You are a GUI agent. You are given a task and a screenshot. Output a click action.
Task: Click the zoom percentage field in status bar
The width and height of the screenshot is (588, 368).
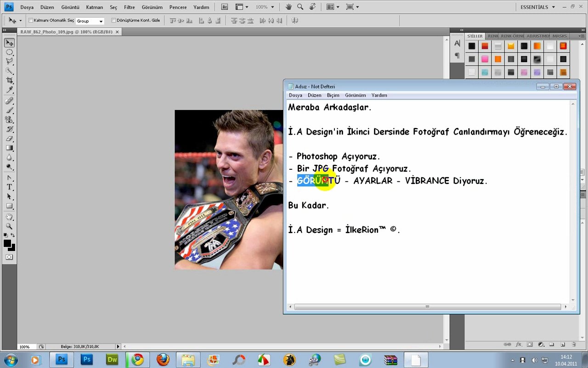[x=27, y=347]
